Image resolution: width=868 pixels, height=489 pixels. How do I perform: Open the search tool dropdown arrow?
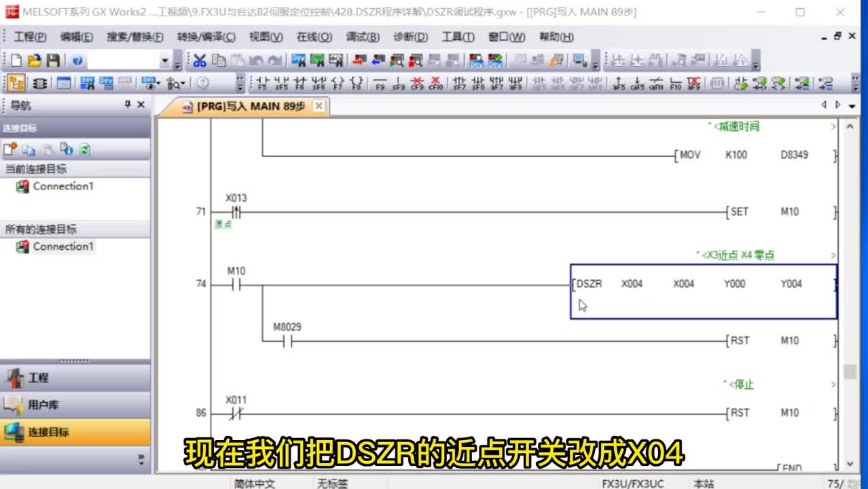tap(183, 84)
